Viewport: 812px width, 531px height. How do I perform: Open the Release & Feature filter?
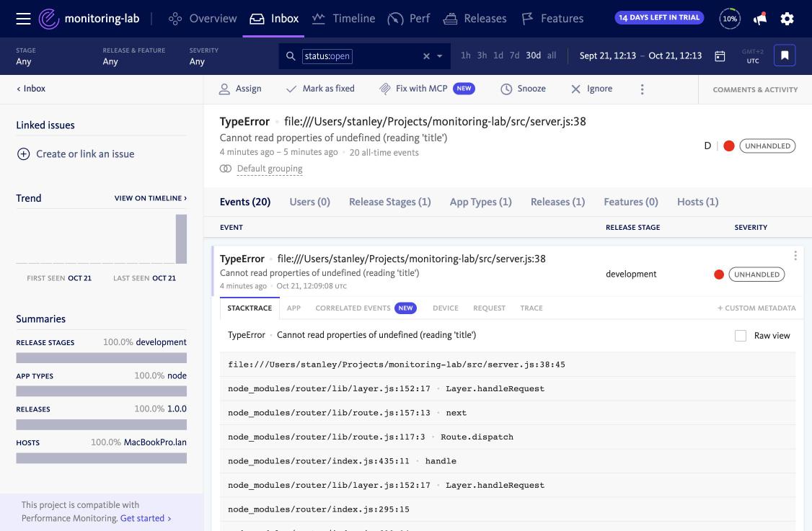(133, 56)
